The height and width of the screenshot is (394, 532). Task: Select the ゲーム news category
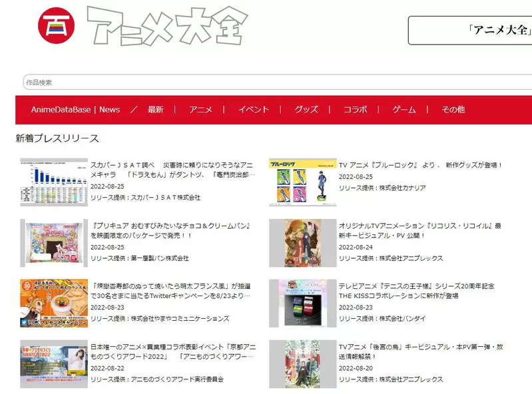(x=404, y=110)
